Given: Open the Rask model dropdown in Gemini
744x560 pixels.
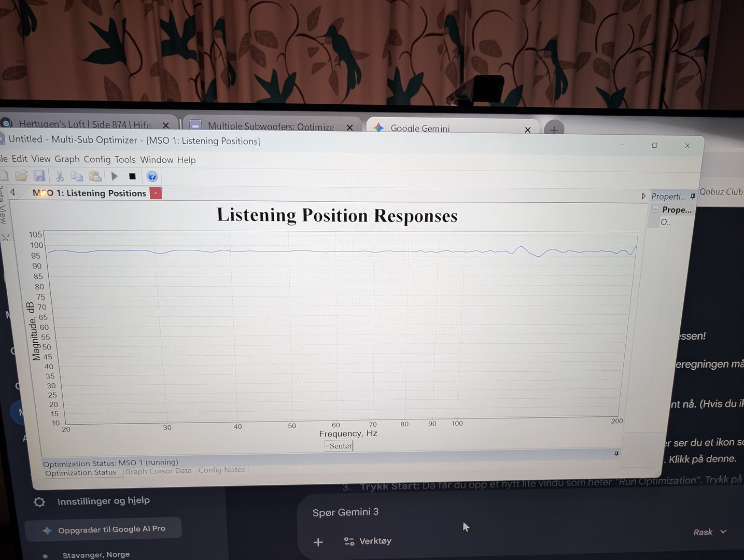Looking at the screenshot, I should 710,532.
